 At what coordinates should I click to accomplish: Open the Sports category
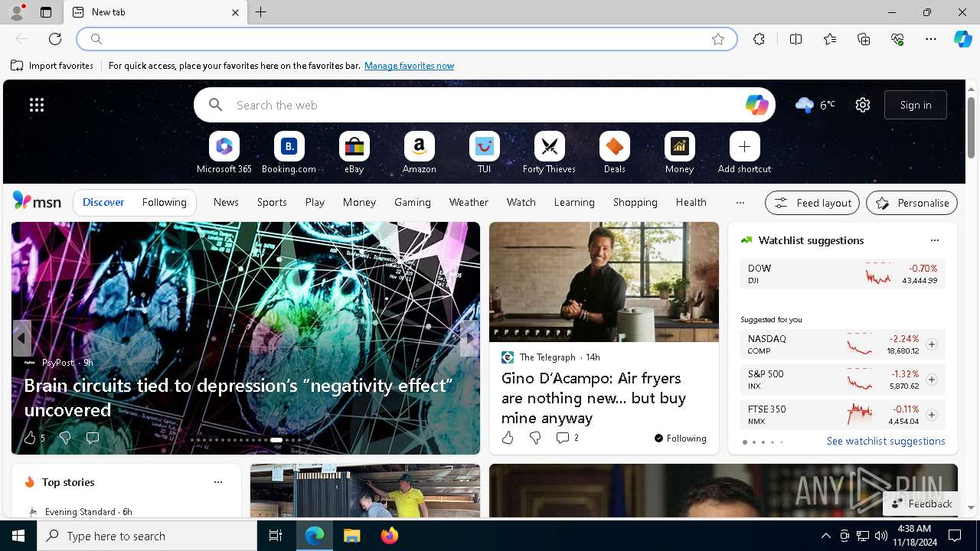(272, 202)
